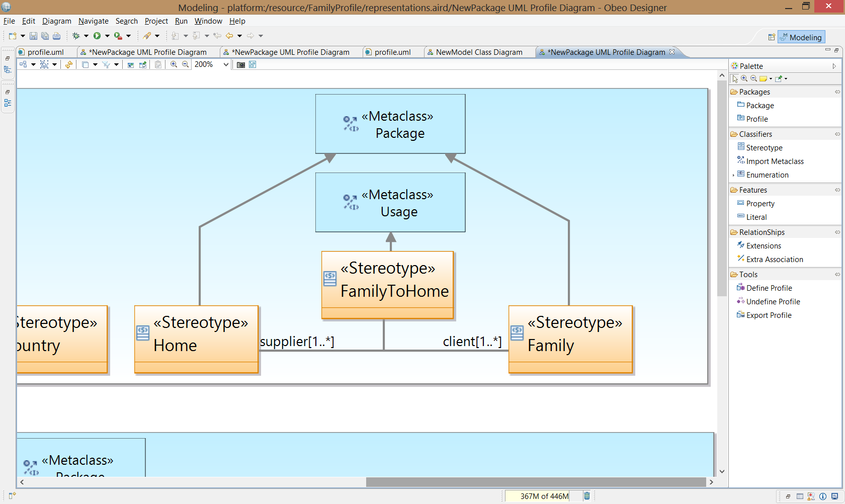The image size is (845, 504).
Task: Select the Metaclass Usage node
Action: coord(390,202)
